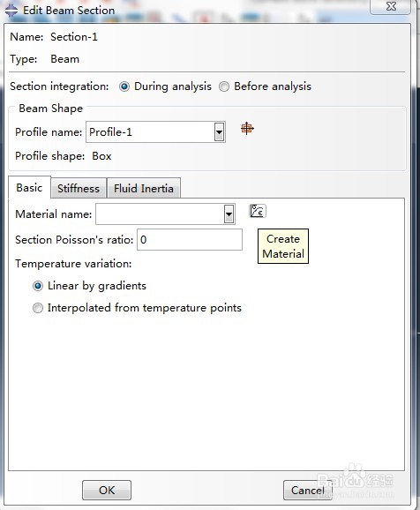Click the Create Beam Profile icon
420x510 pixels.
[247, 129]
